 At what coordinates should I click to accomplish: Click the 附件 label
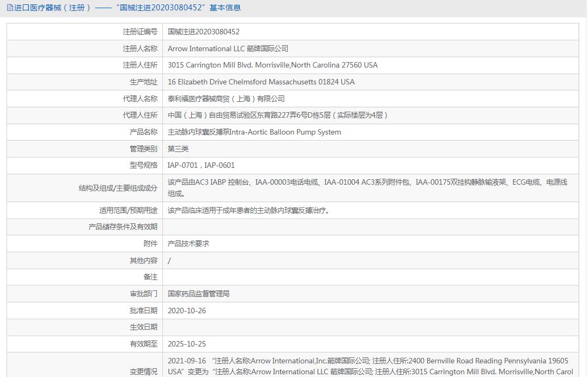pos(150,244)
